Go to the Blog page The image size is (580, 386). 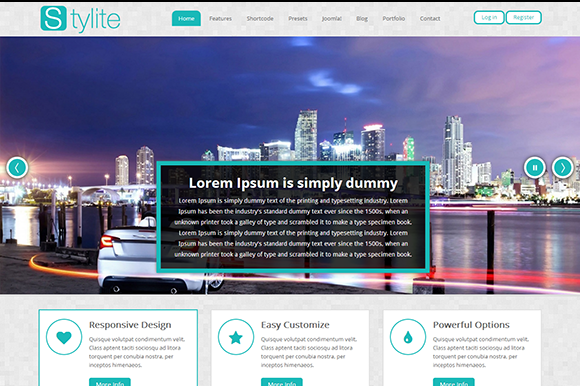362,18
